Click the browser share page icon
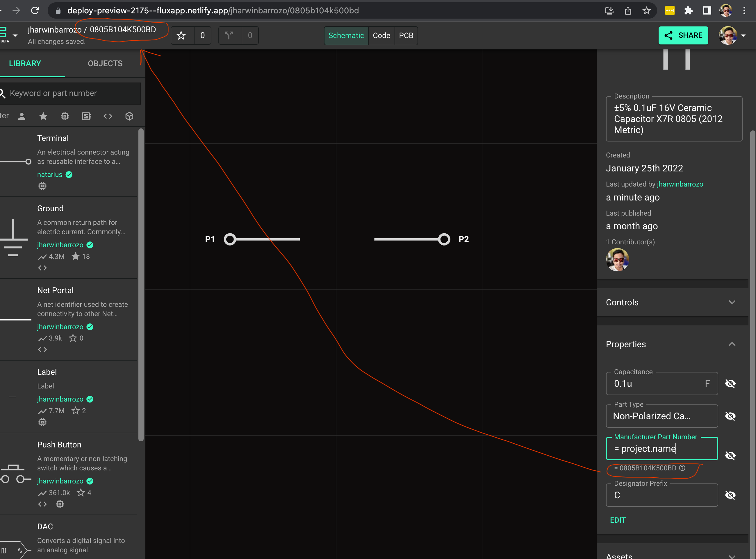The width and height of the screenshot is (756, 559). 628,10
